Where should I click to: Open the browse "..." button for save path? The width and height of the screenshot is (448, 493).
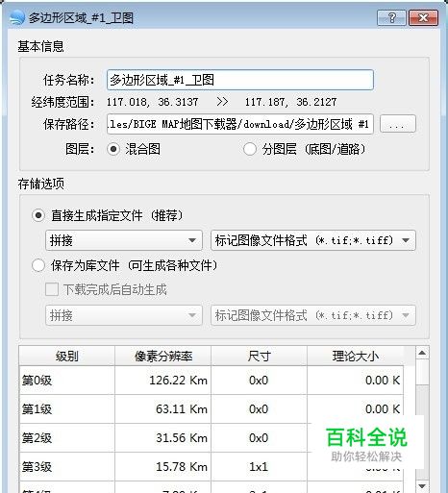pos(398,124)
